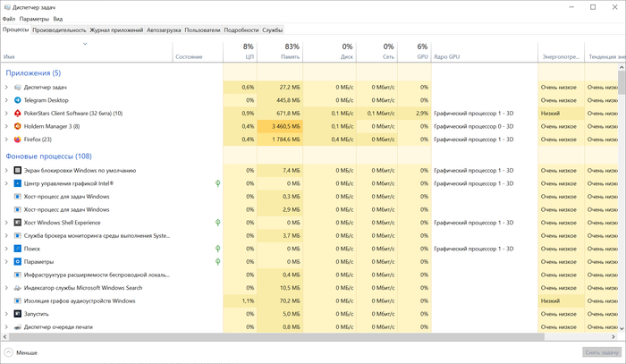Click the Диспетчер задач process icon

(18, 87)
